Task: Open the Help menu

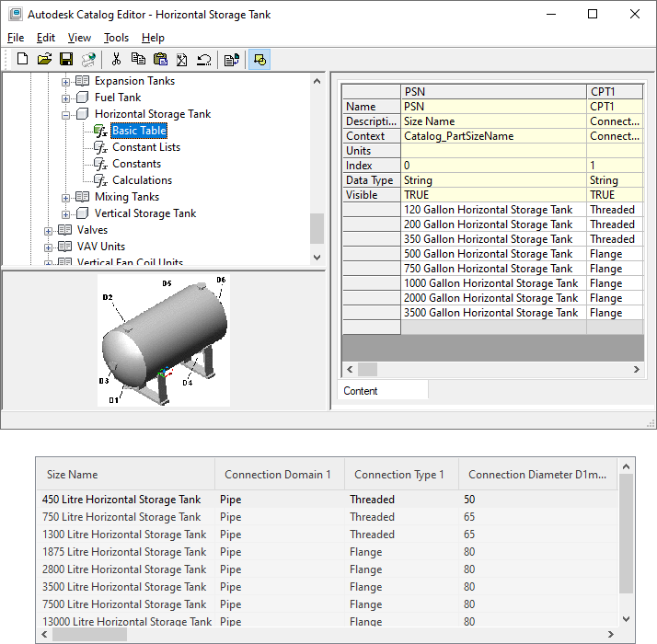Action: point(153,38)
